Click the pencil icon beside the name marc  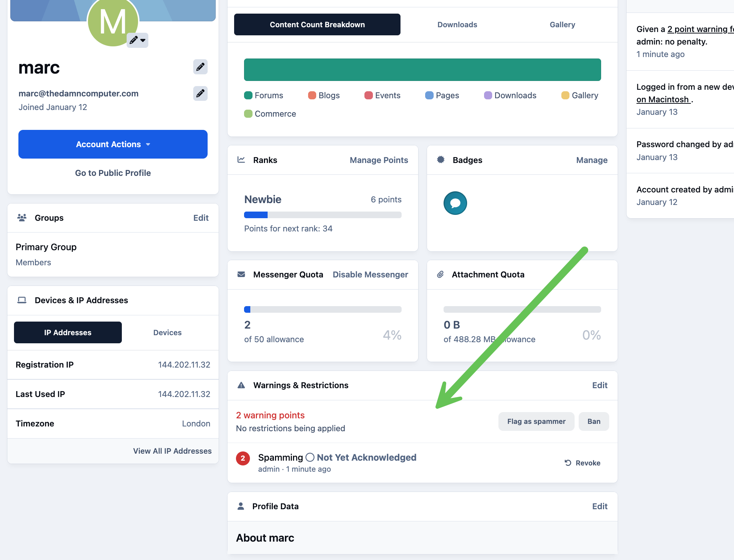tap(200, 67)
